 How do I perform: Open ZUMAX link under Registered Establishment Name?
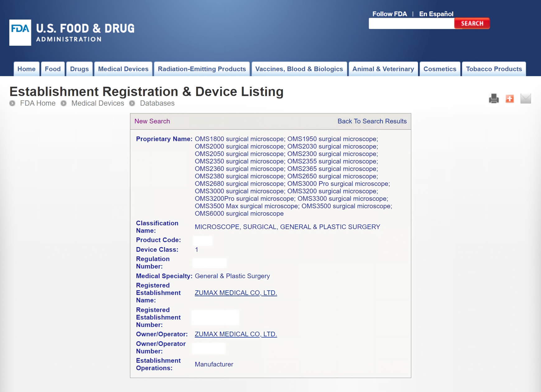236,293
